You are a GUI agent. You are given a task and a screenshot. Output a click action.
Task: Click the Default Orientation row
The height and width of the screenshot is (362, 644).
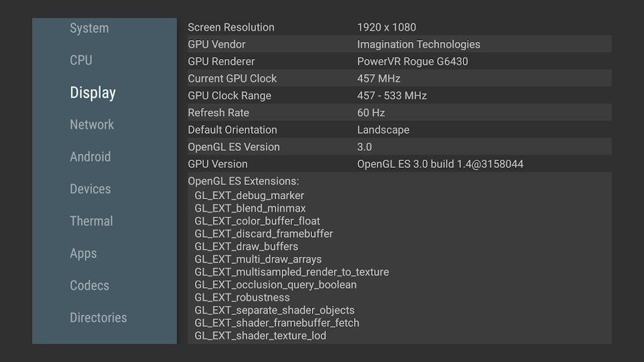(x=399, y=130)
